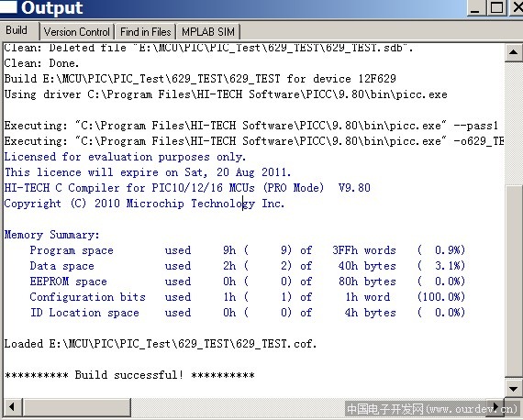Click 'This licence will expire' line

148,172
